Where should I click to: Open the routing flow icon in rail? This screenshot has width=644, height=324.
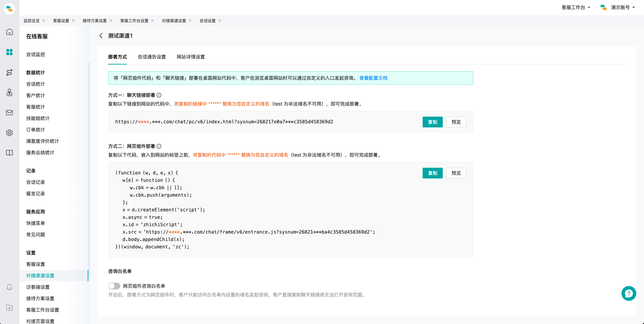click(9, 72)
